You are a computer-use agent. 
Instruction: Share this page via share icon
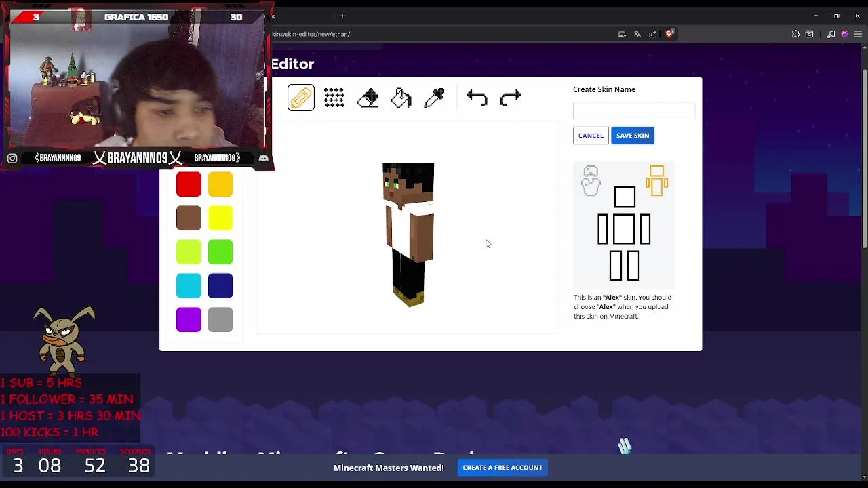653,34
